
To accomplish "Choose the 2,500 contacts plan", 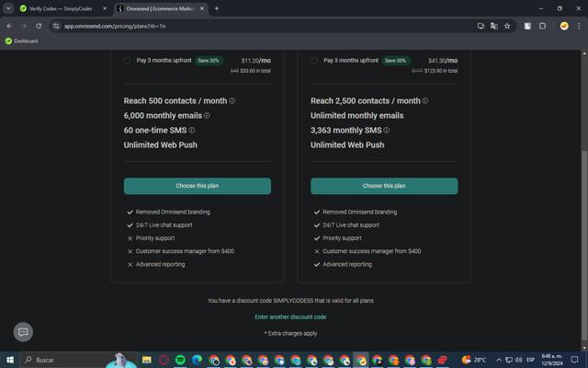I will click(384, 186).
